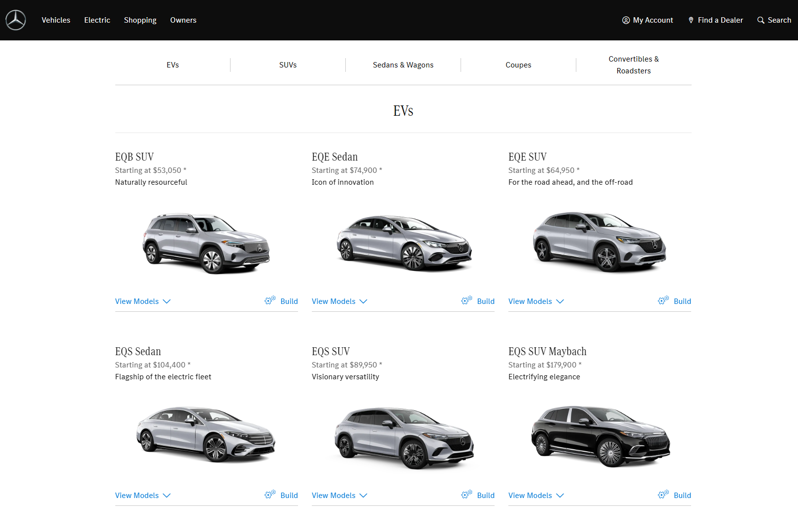This screenshot has width=798, height=532.
Task: Switch to the EVs category tab
Action: tap(173, 65)
